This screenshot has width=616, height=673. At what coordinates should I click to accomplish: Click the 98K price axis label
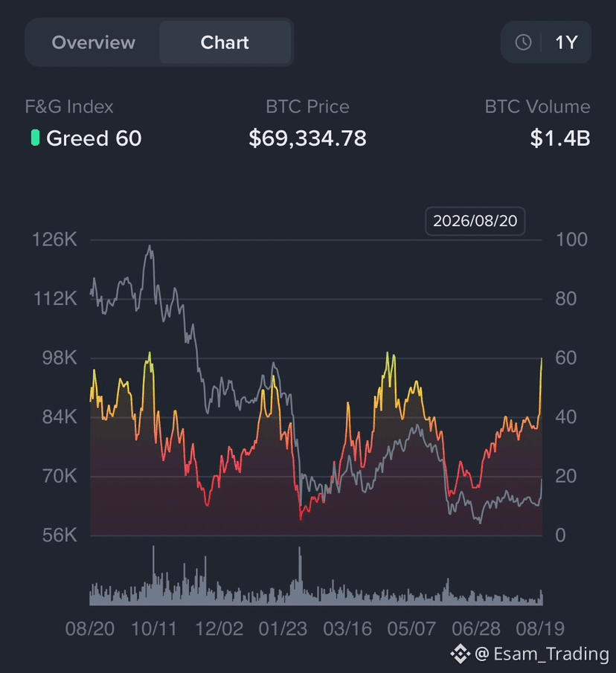[x=60, y=358]
